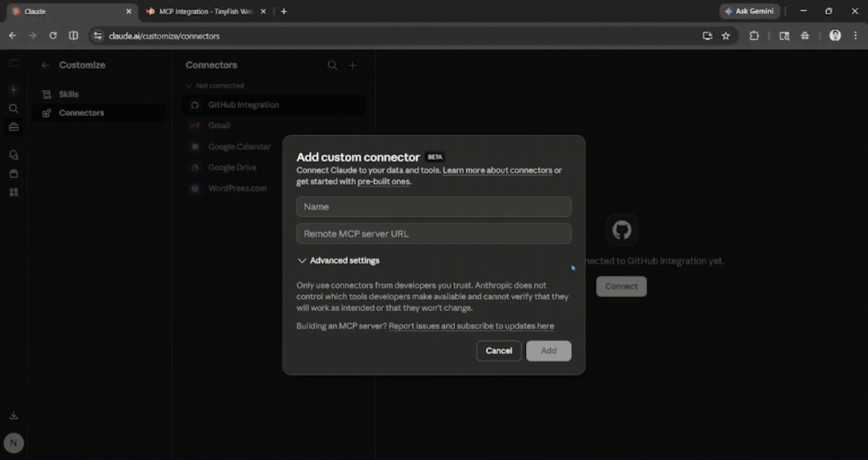868x460 pixels.
Task: Bookmark the page using the star icon
Action: (725, 35)
